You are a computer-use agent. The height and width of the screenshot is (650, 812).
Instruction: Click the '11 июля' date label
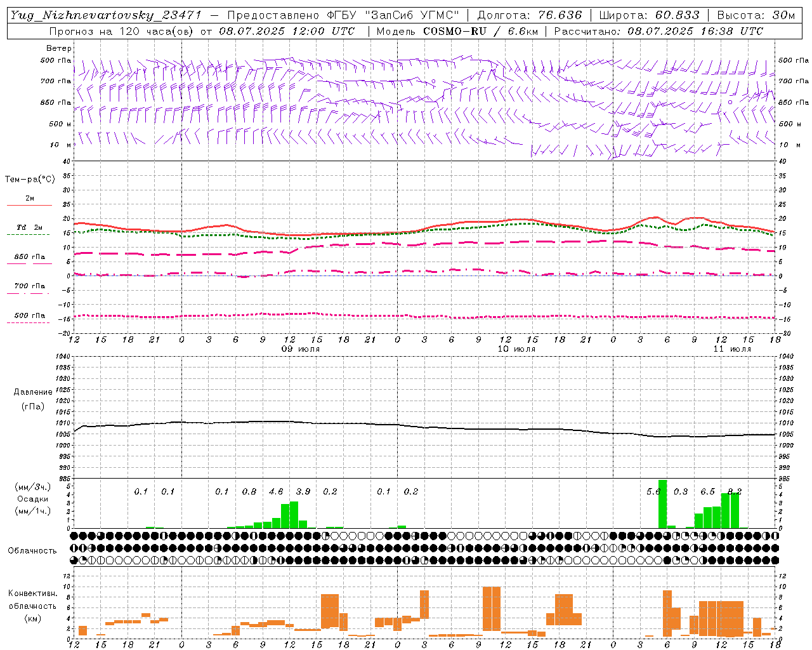(x=732, y=349)
